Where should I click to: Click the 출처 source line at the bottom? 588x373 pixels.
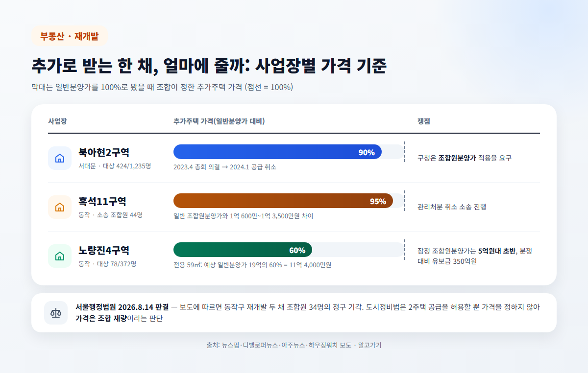click(294, 345)
